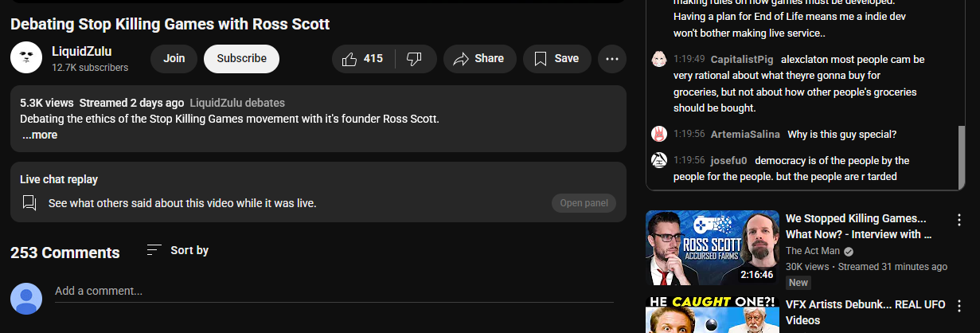Select josefu0 username in chat
This screenshot has width=980, height=333.
pos(729,160)
